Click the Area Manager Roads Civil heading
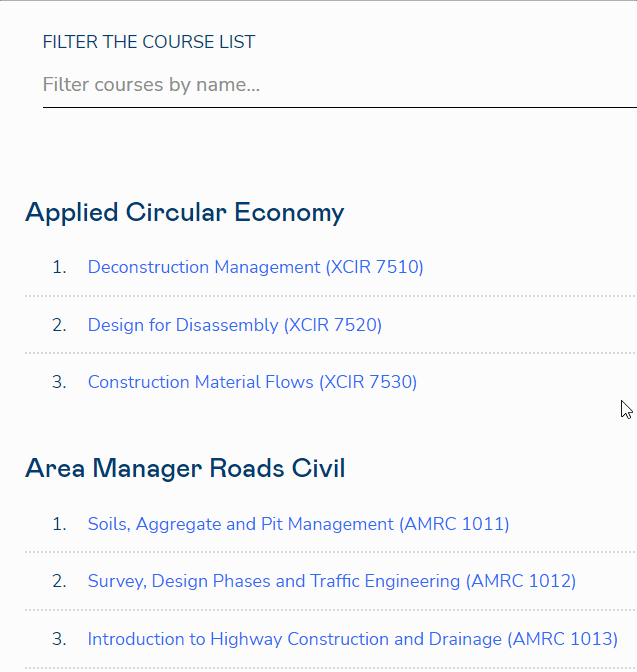This screenshot has height=672, width=637. [x=185, y=468]
